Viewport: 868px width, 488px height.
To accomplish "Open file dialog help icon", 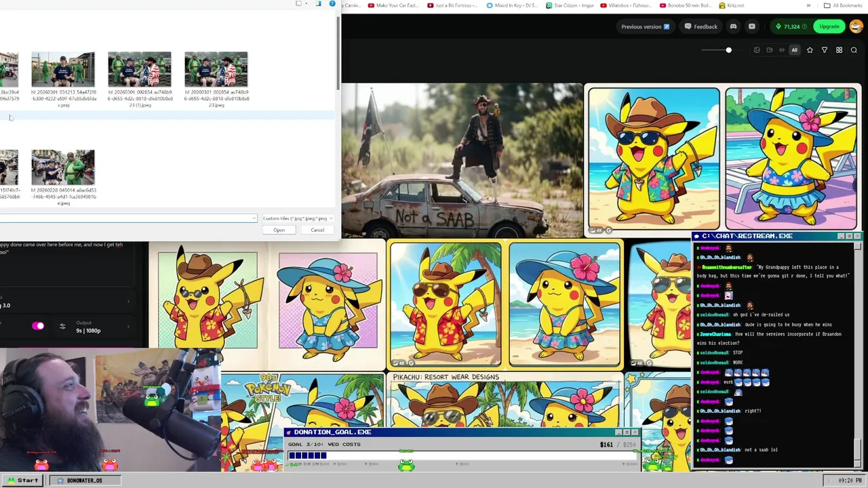I will [x=332, y=4].
